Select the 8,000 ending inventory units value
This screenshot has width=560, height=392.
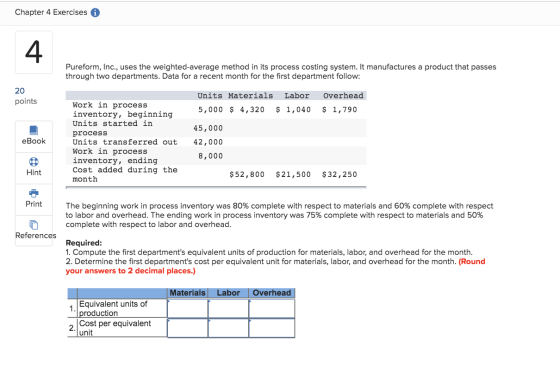210,156
